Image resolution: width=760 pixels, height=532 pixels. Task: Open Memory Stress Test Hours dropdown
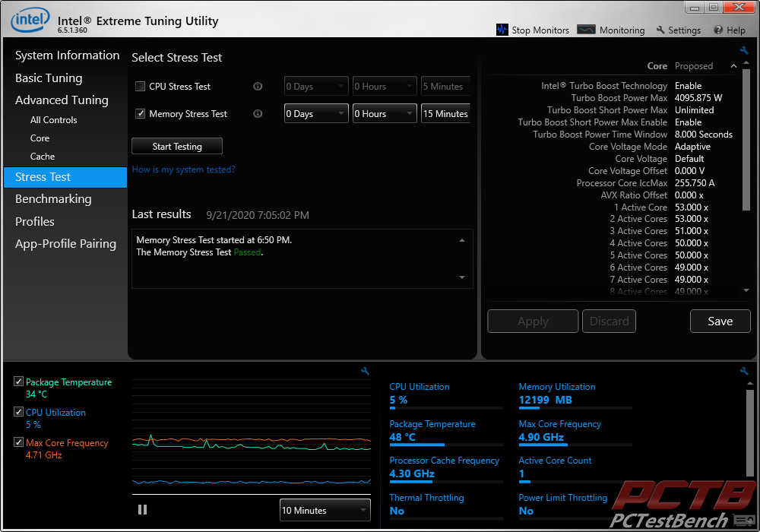point(385,113)
